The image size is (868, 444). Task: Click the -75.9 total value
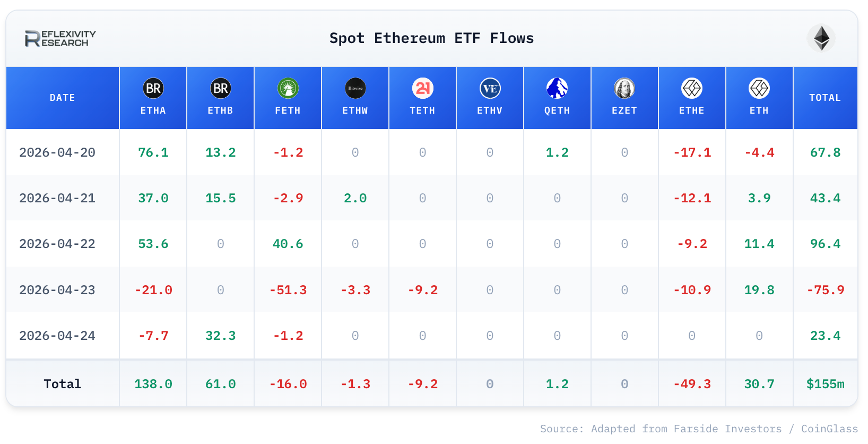click(825, 290)
